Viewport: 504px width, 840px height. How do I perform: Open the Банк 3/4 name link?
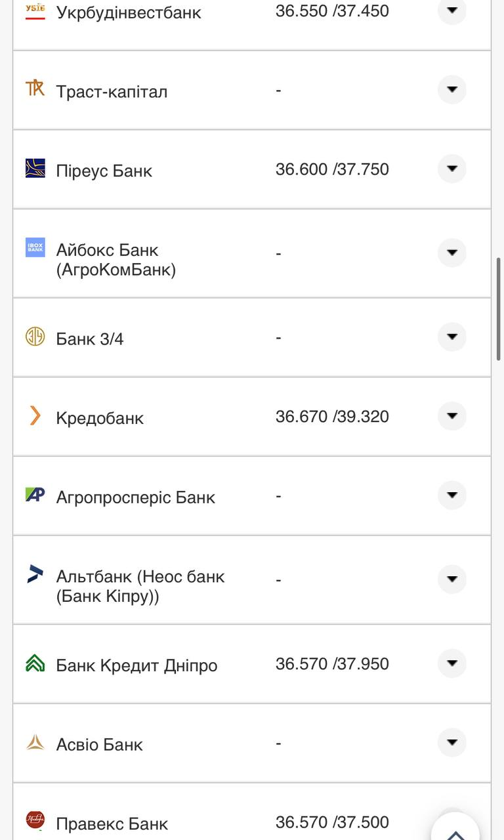coord(90,339)
